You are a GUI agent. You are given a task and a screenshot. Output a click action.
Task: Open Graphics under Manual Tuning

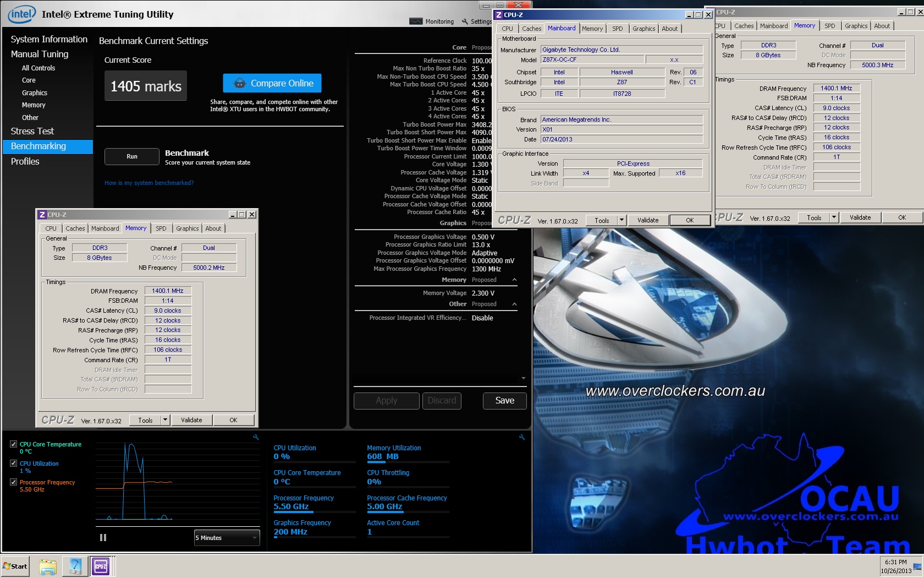34,93
